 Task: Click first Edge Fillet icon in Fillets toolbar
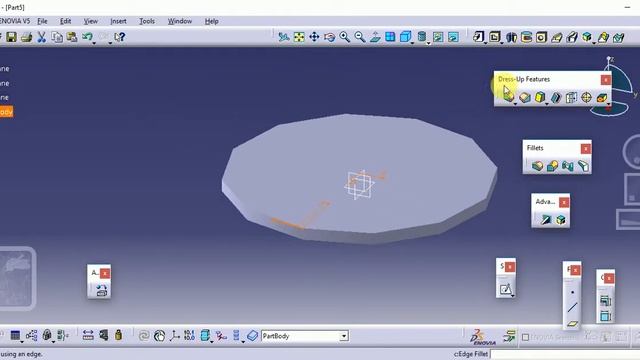click(x=538, y=166)
